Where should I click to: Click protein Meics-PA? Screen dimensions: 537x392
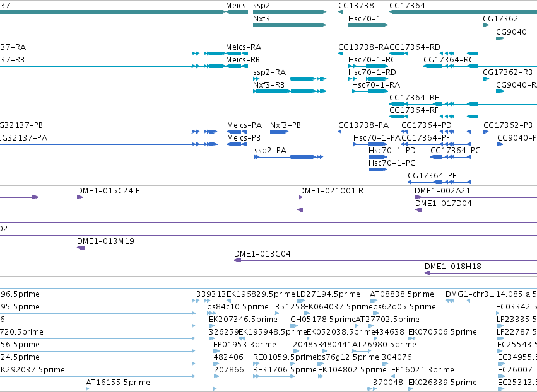coord(245,125)
